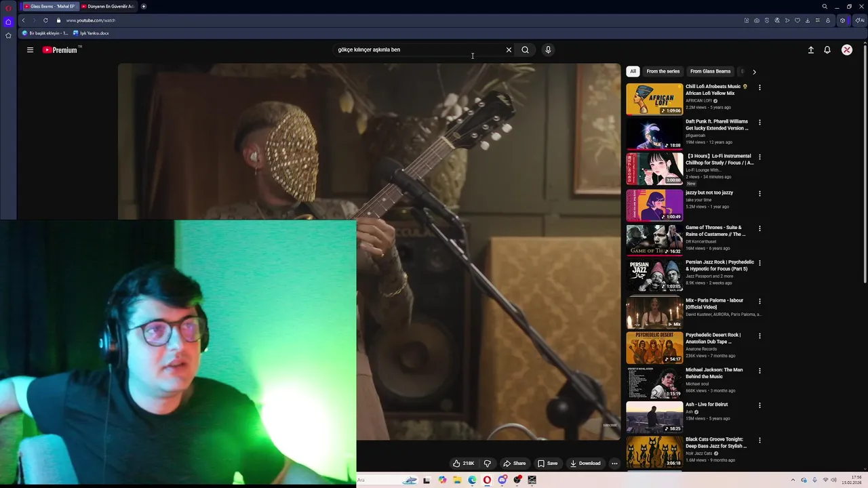Download the video
868x488 pixels.
[x=585, y=464]
